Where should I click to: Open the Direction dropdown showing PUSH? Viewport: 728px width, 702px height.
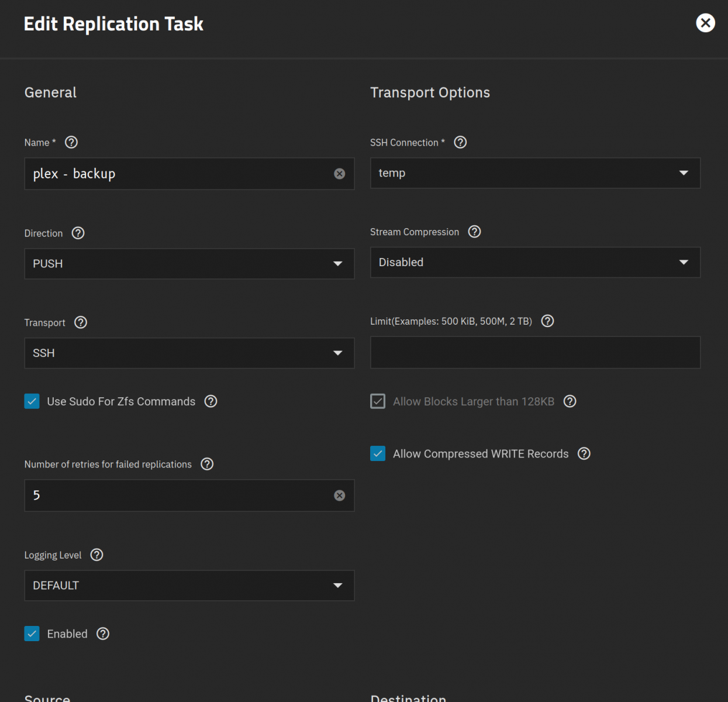tap(189, 264)
